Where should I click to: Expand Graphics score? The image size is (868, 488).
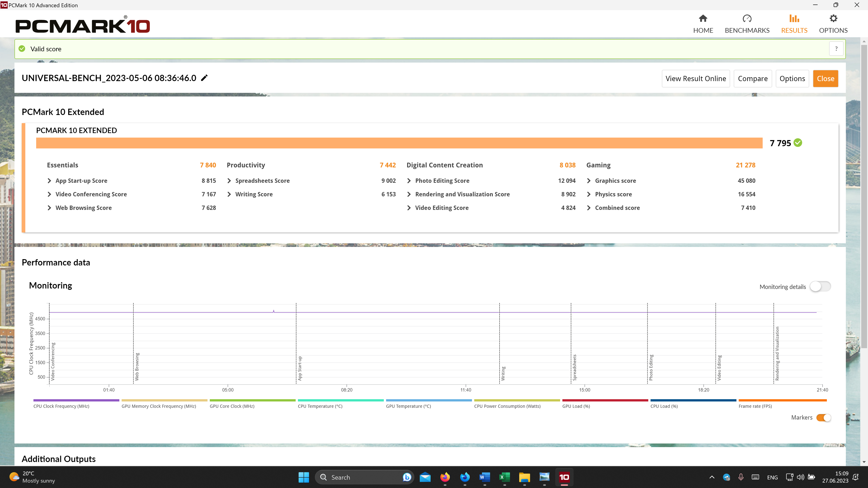[x=589, y=181]
